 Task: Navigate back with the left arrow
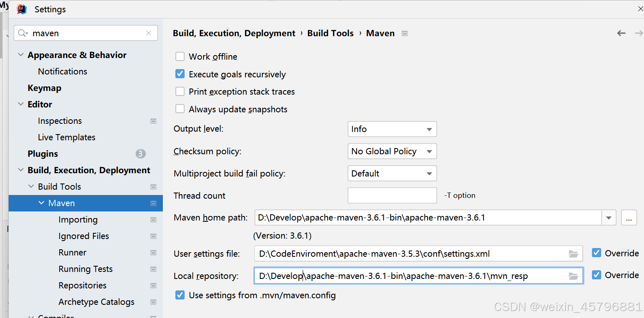[621, 33]
